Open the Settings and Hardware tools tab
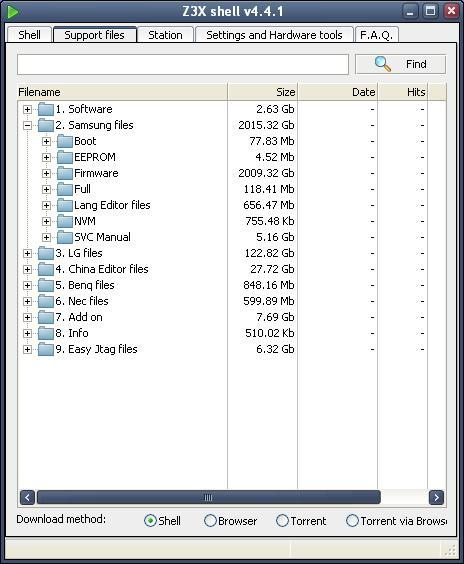The width and height of the screenshot is (464, 564). [274, 35]
